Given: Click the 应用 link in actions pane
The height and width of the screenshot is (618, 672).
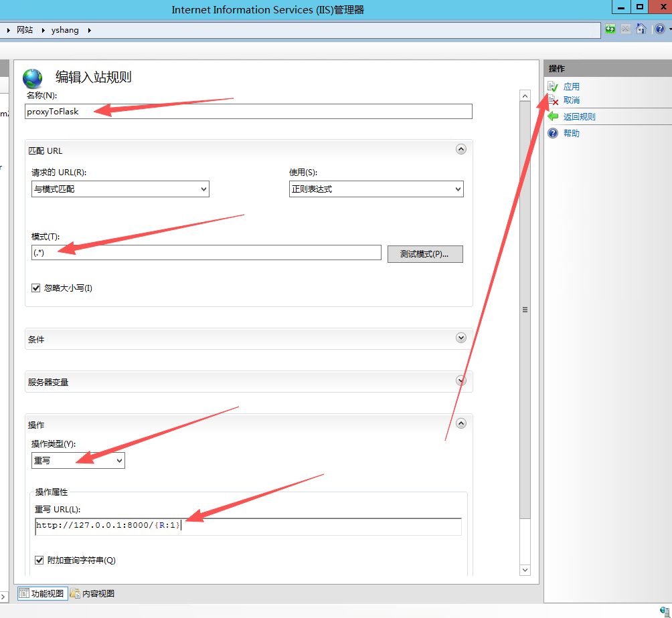Looking at the screenshot, I should pos(572,87).
